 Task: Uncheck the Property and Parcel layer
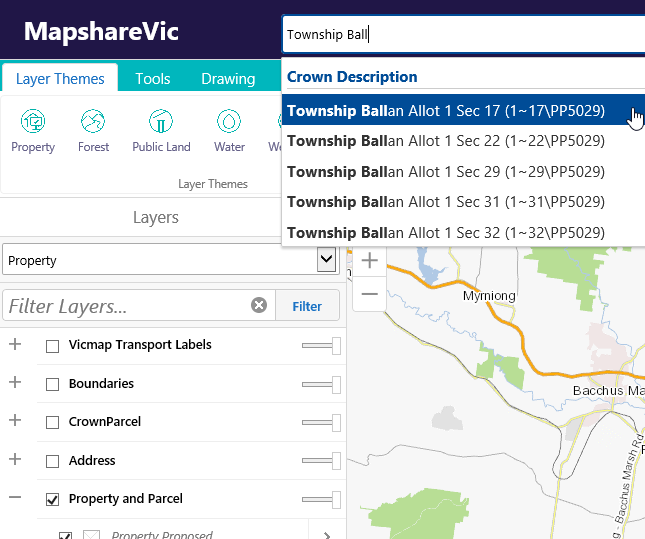point(52,500)
